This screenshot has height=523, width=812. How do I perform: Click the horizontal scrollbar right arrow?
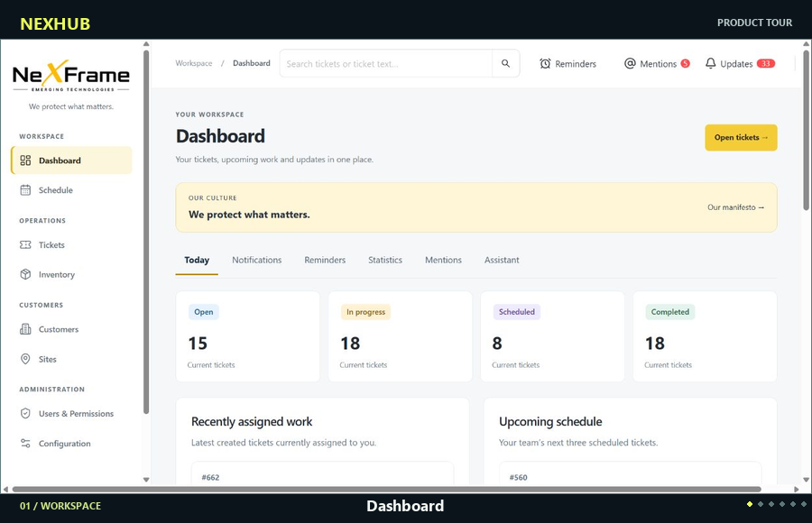coord(797,489)
